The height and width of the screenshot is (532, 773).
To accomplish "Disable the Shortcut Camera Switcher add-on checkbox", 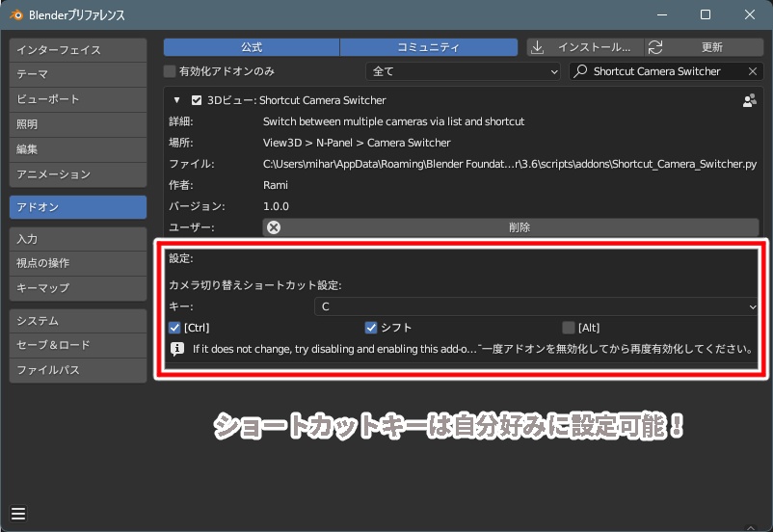I will pyautogui.click(x=197, y=100).
